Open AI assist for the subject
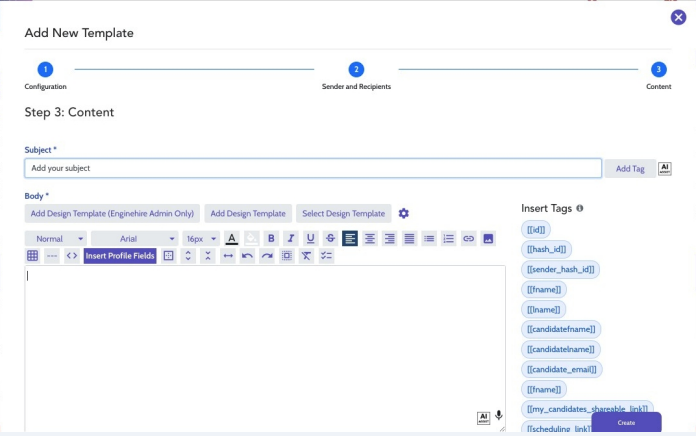Image resolution: width=696 pixels, height=436 pixels. click(x=664, y=169)
